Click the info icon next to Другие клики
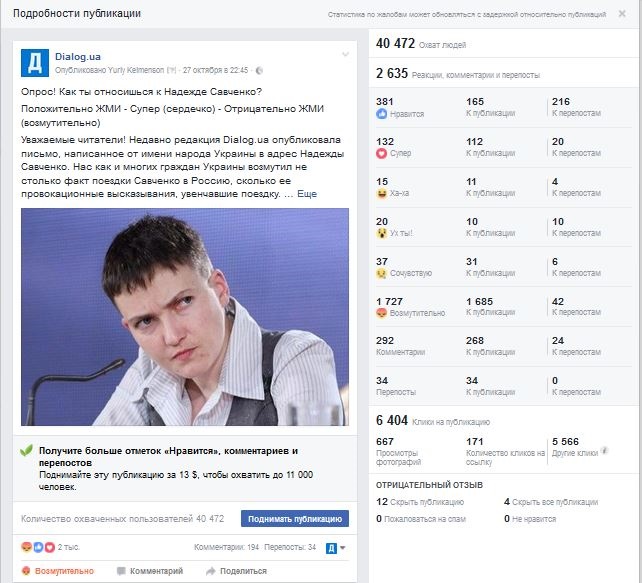Viewport: 642px width, 583px height. (604, 451)
